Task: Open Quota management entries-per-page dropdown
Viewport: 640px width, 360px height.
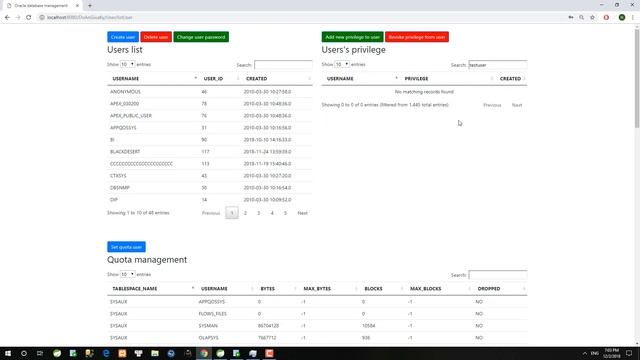Action: (127, 274)
